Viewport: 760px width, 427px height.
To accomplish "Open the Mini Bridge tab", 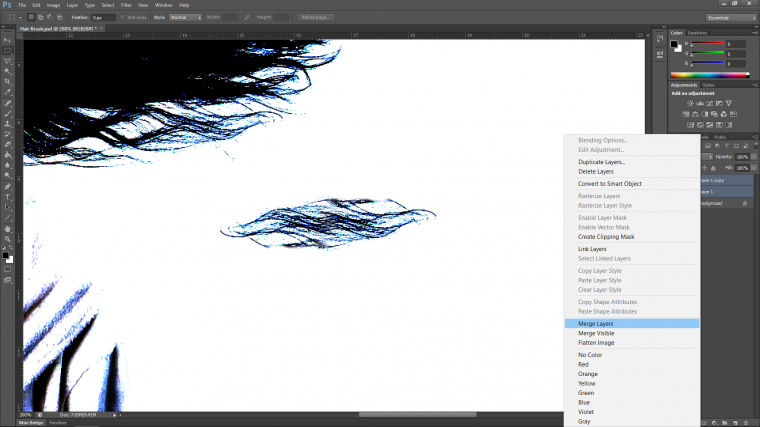I will click(x=31, y=423).
